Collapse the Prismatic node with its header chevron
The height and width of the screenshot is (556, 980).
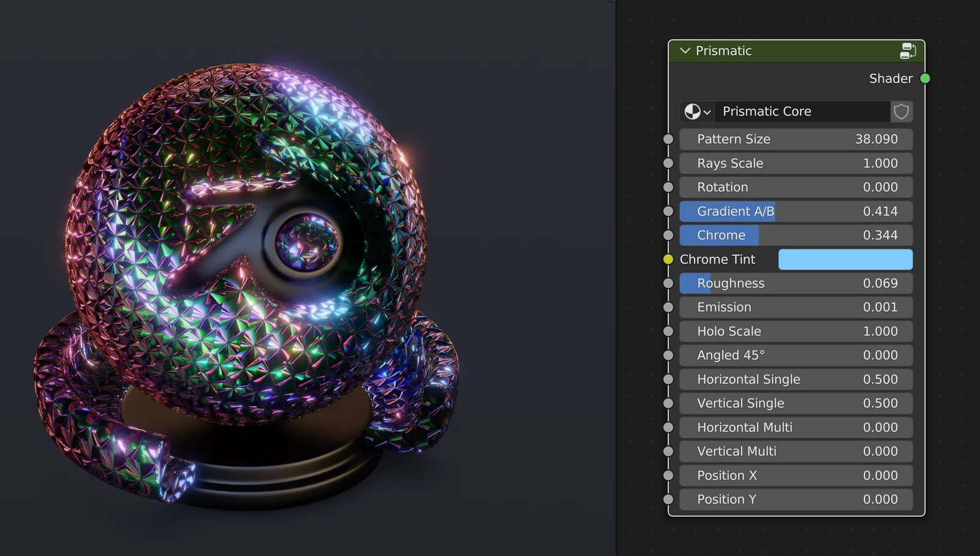tap(684, 51)
